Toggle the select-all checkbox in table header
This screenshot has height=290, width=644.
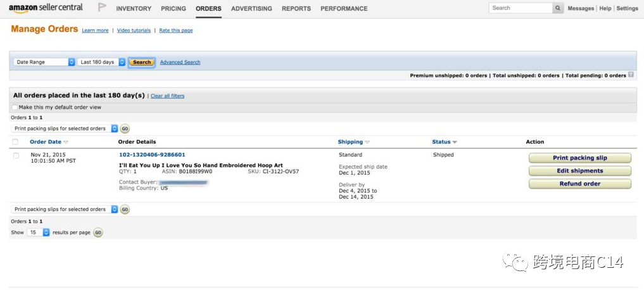16,142
